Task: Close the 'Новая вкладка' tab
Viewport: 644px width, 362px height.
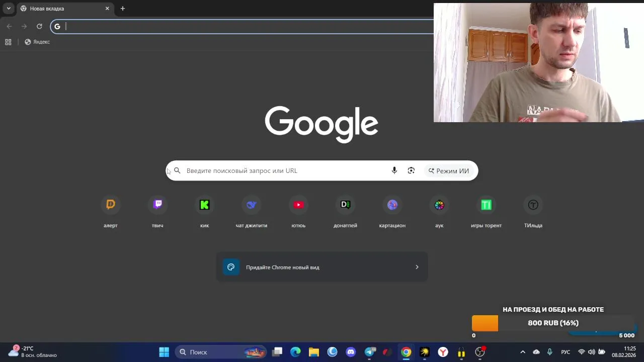Action: 107,9
